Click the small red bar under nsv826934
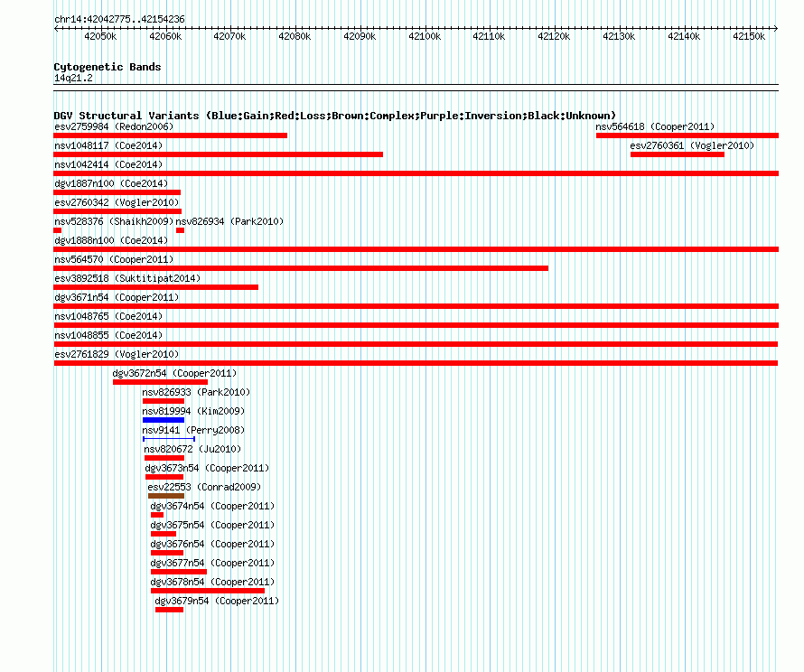Image resolution: width=804 pixels, height=672 pixels. tap(180, 230)
